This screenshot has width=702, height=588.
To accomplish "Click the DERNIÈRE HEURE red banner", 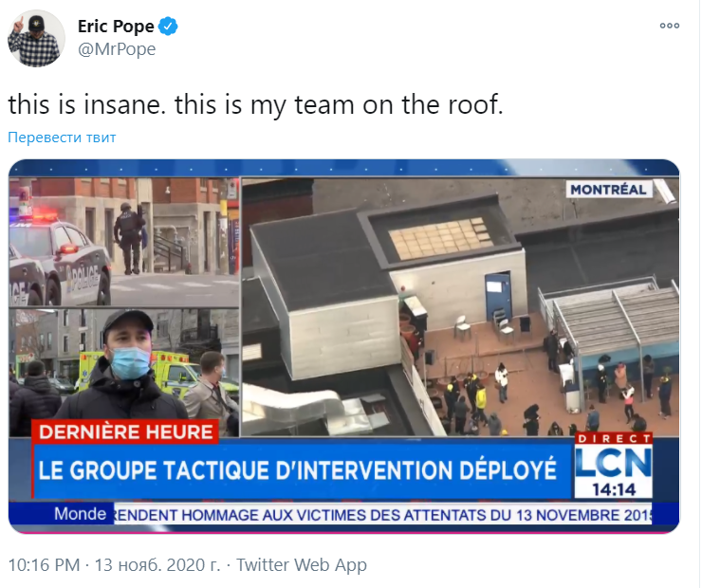I will 125,432.
